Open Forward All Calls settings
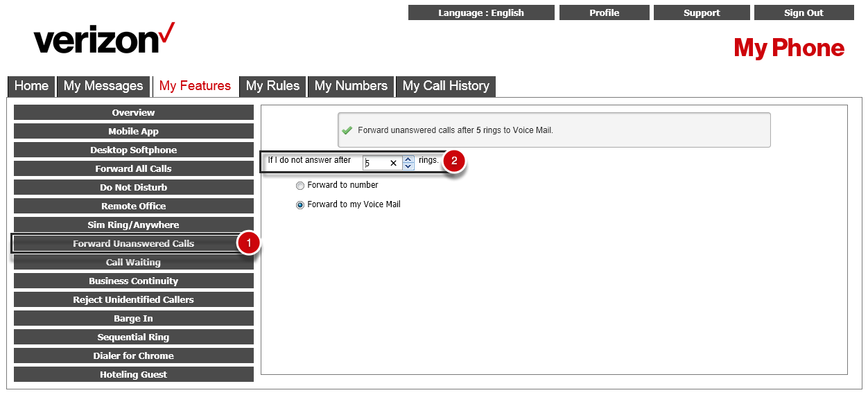The width and height of the screenshot is (868, 395). [x=134, y=168]
